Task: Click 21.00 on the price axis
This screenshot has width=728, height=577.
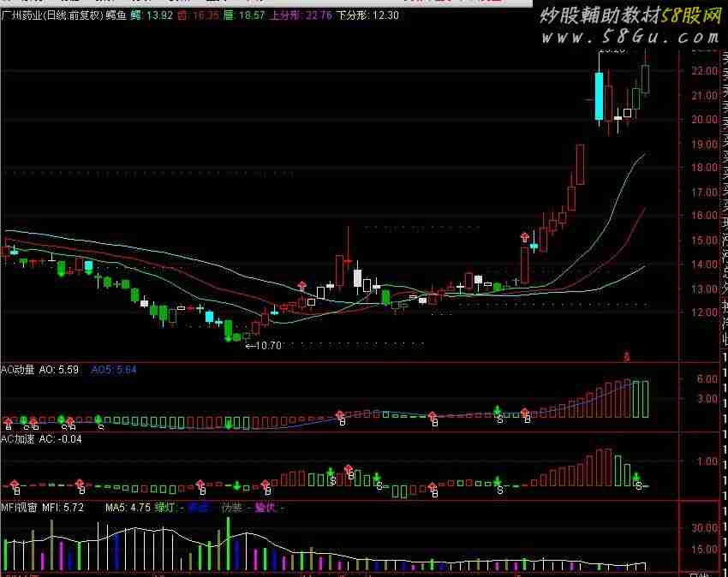Action: pyautogui.click(x=705, y=96)
